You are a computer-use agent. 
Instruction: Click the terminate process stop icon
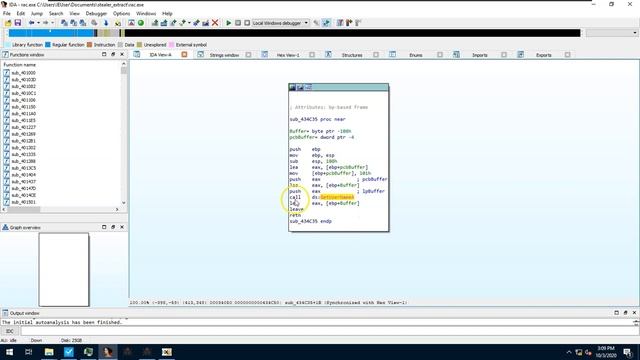point(247,23)
